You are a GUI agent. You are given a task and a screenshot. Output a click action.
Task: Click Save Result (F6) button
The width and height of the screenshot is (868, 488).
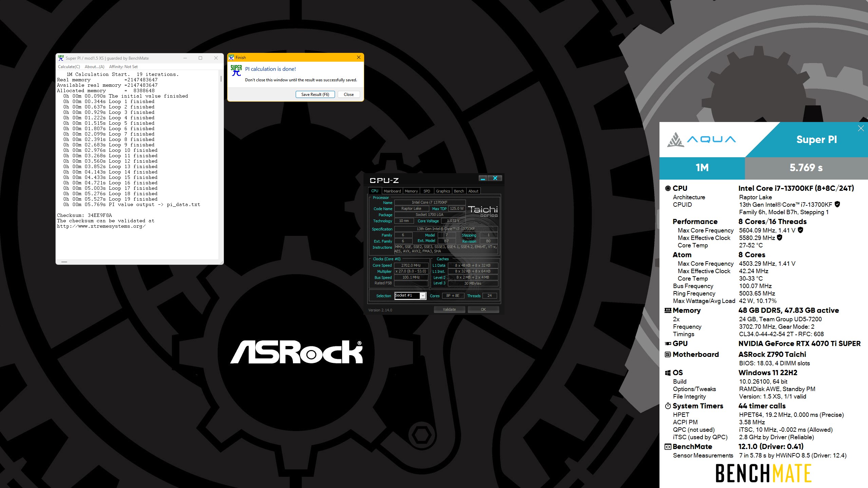point(315,95)
